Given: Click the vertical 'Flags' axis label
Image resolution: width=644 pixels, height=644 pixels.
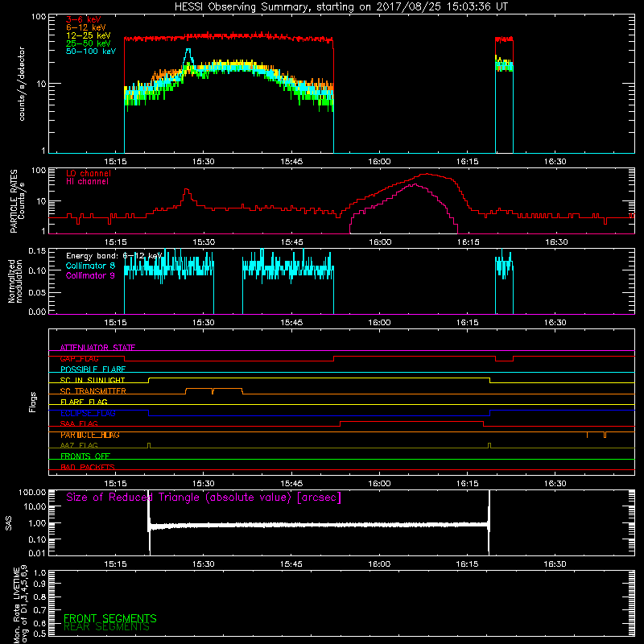Looking at the screenshot, I should 32,402.
